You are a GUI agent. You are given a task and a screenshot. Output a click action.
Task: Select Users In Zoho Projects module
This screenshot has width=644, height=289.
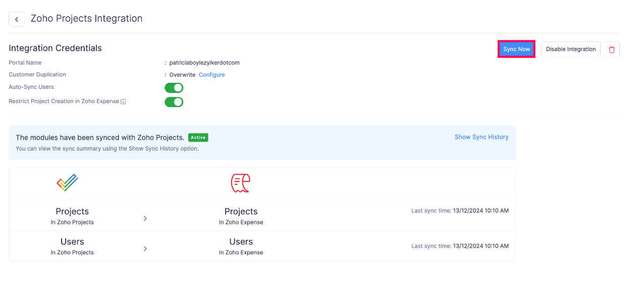click(x=72, y=246)
